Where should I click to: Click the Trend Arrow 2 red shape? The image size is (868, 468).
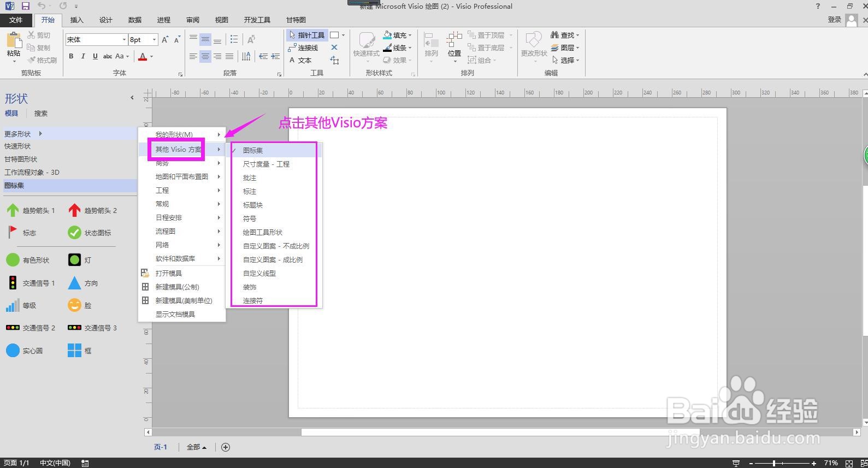[x=93, y=210]
